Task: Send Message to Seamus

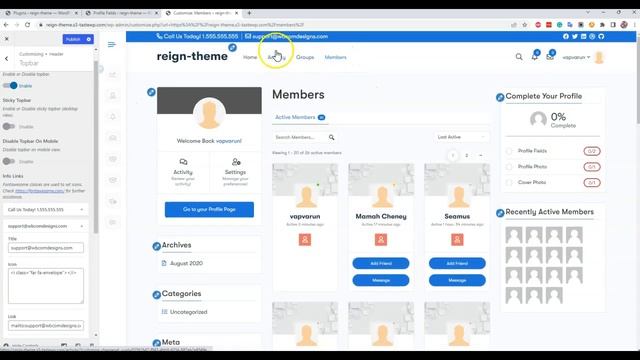Action: click(x=457, y=280)
